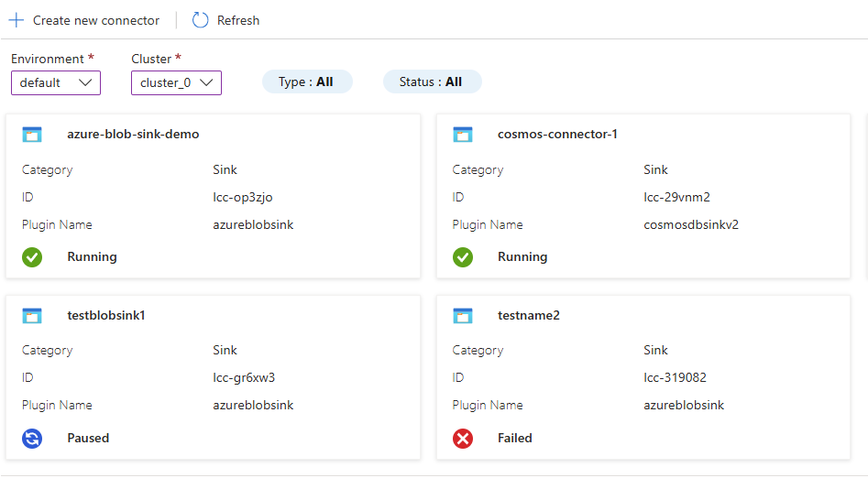Click red Failed icon on testname2
This screenshot has width=868, height=489.
(463, 439)
